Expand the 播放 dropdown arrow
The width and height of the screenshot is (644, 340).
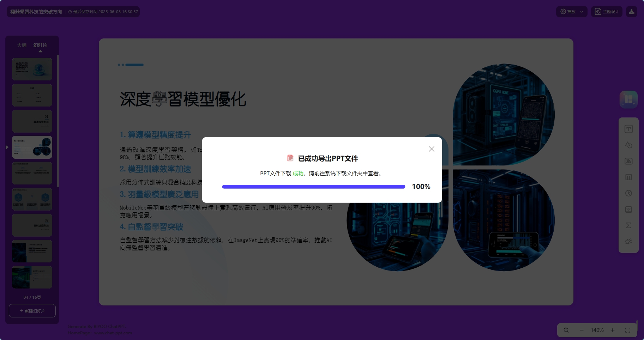tap(582, 12)
